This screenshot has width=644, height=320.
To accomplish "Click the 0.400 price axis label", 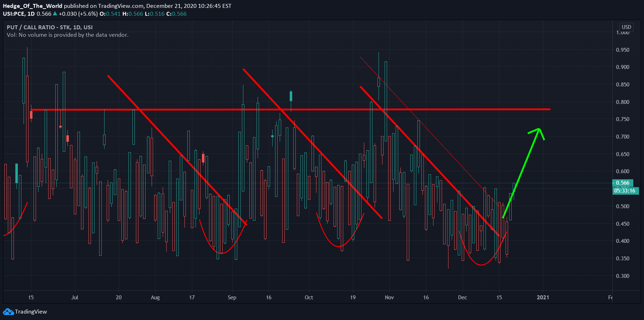I will click(623, 241).
